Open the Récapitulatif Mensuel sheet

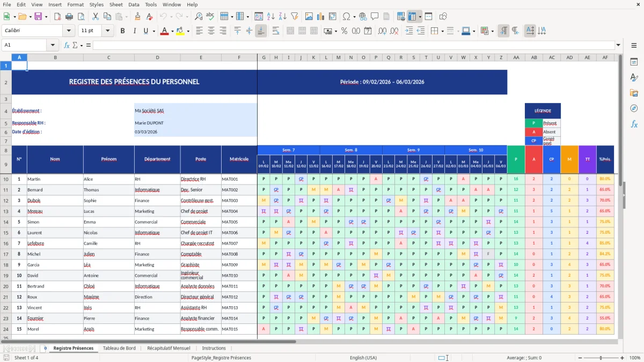(168, 348)
